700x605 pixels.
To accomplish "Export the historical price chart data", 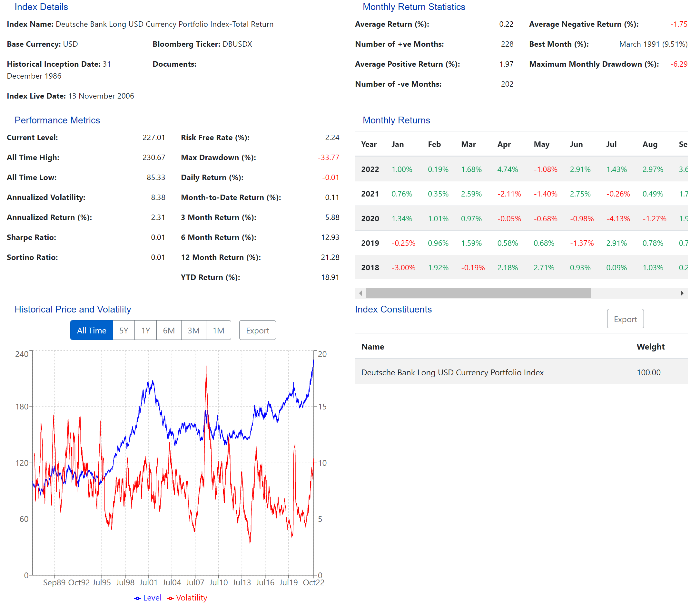I will pyautogui.click(x=257, y=330).
